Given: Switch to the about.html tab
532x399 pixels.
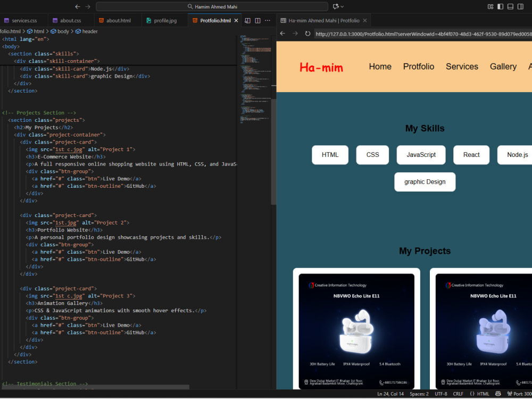Looking at the screenshot, I should (118, 20).
